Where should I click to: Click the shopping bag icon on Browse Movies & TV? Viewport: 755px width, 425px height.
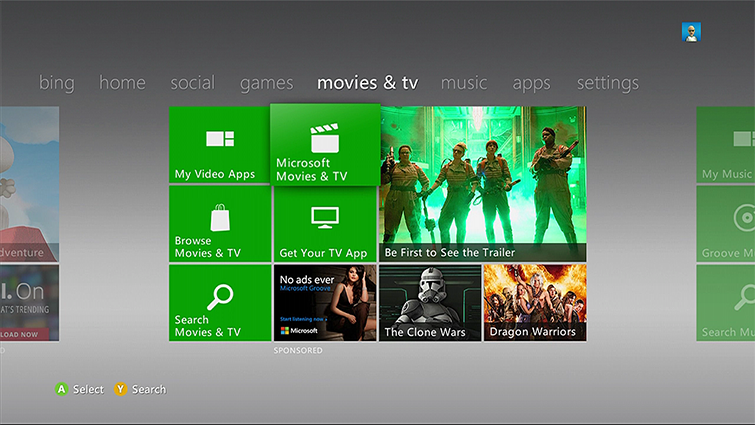[x=220, y=218]
